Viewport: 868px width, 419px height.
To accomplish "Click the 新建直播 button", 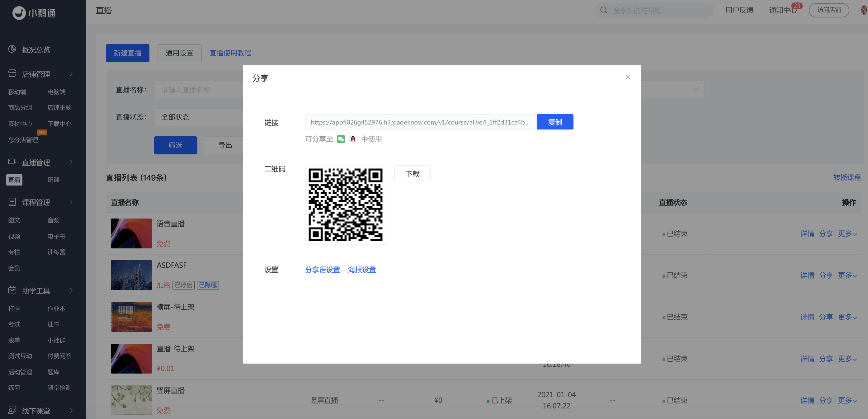I will tap(128, 53).
